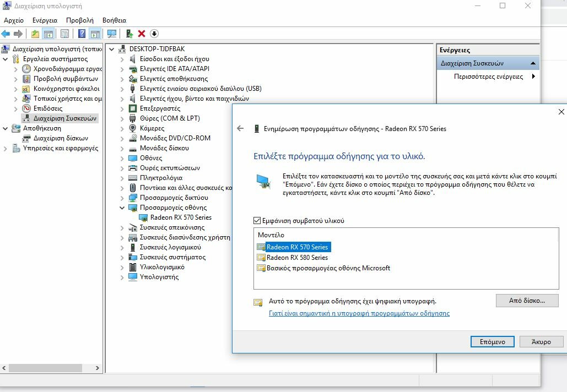The image size is (567, 392).
Task: Expand the Προσαρμογείς δικτύου category
Action: [x=122, y=198]
